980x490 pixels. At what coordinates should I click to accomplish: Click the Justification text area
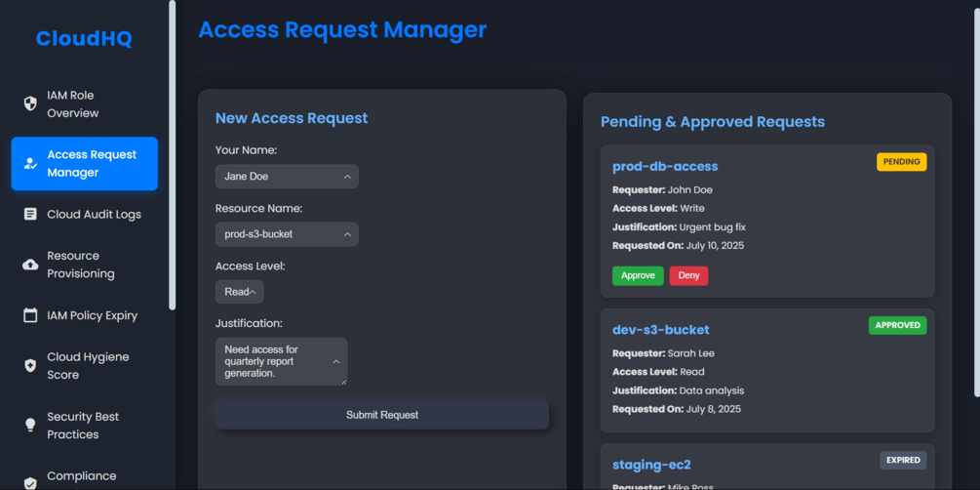click(281, 361)
